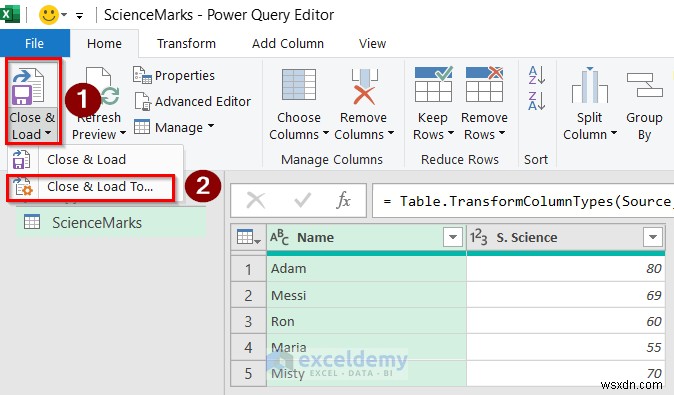Click the Split Column icon
This screenshot has height=395, width=674.
pos(590,85)
